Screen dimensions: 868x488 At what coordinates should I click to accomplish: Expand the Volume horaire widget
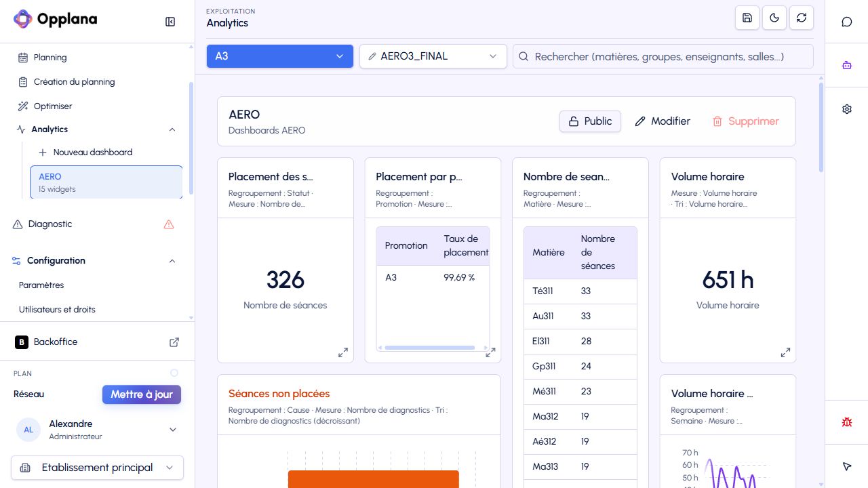point(785,352)
